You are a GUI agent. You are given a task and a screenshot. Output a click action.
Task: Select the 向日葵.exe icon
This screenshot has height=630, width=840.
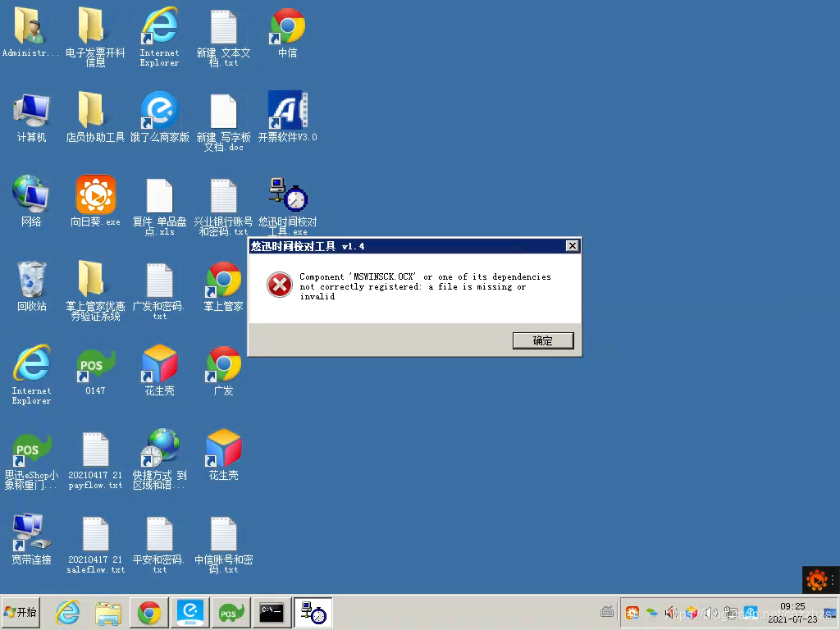pos(95,202)
